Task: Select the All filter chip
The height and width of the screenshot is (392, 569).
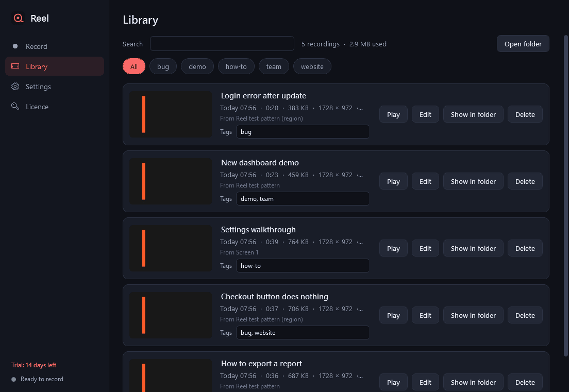Action: 134,66
